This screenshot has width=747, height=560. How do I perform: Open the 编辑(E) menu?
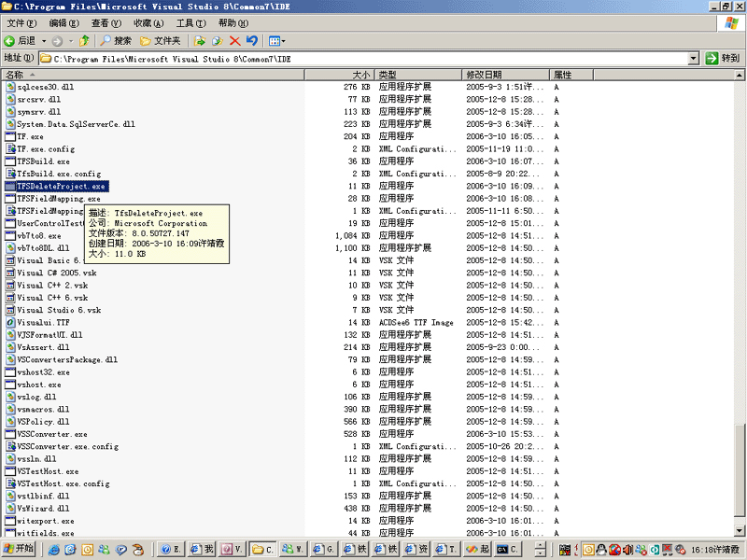coord(63,22)
